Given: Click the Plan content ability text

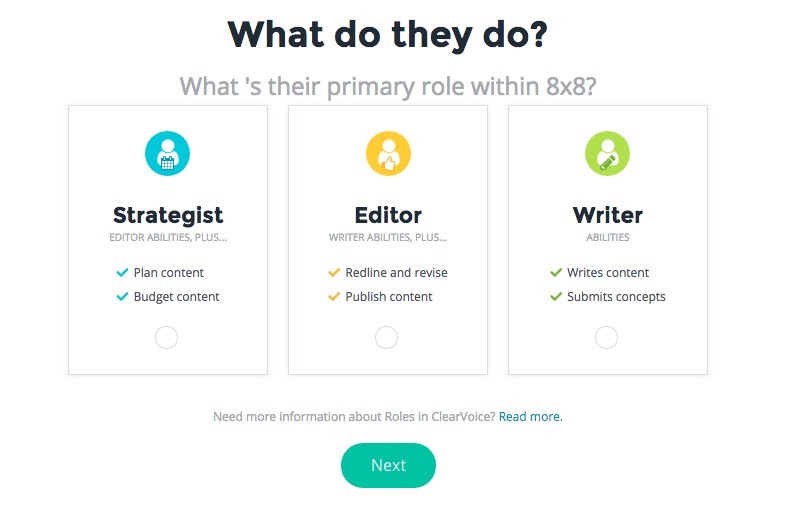Looking at the screenshot, I should (169, 273).
